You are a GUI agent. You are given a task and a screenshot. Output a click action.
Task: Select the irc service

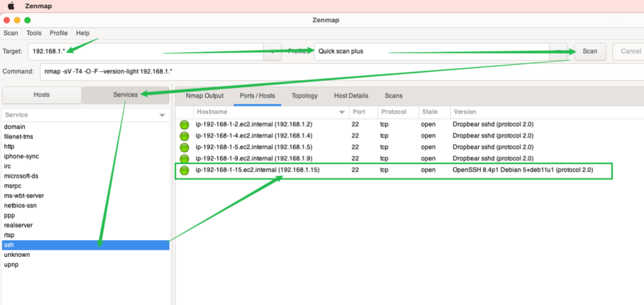tap(85, 166)
